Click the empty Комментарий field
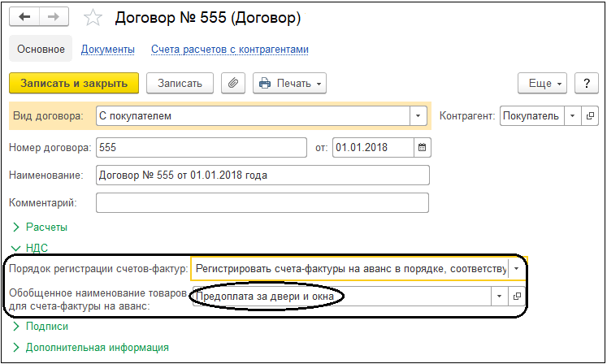 [262, 202]
